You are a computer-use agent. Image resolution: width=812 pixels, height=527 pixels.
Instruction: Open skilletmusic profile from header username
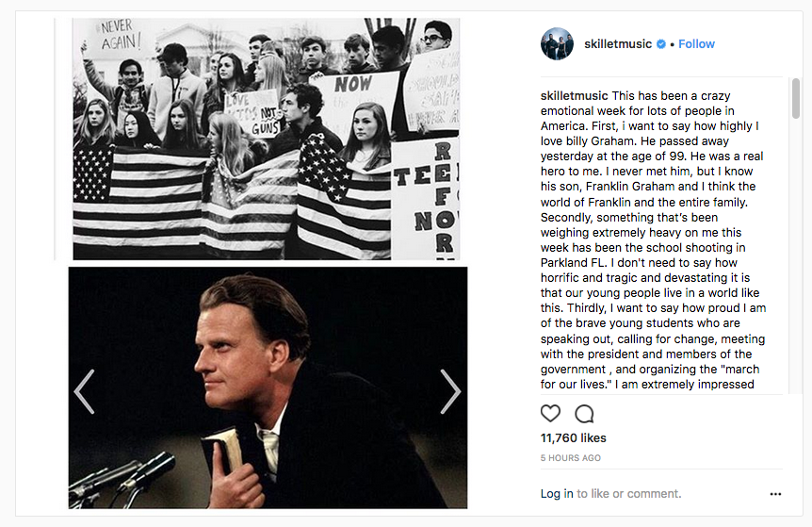coord(617,44)
